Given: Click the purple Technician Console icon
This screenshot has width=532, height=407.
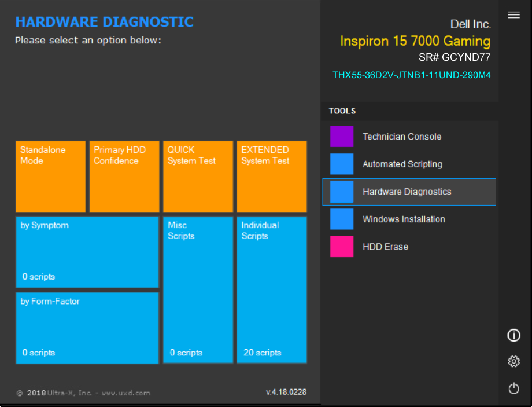Looking at the screenshot, I should pyautogui.click(x=342, y=137).
